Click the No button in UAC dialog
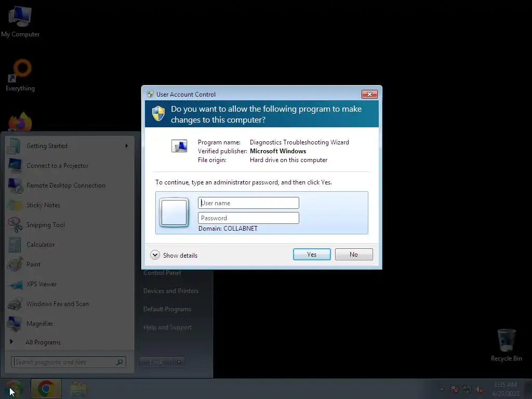The image size is (532, 399). pyautogui.click(x=353, y=255)
